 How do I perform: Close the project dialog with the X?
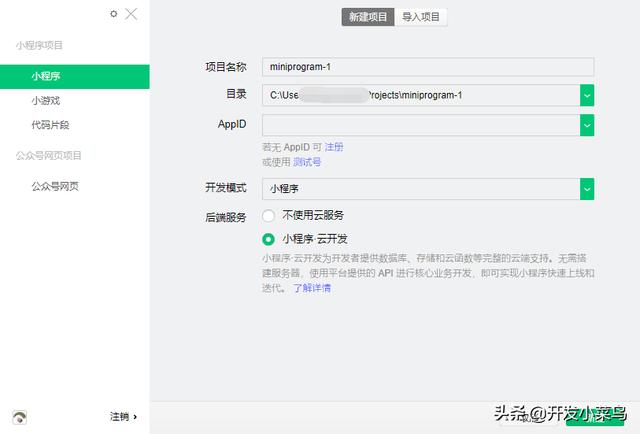tap(131, 14)
